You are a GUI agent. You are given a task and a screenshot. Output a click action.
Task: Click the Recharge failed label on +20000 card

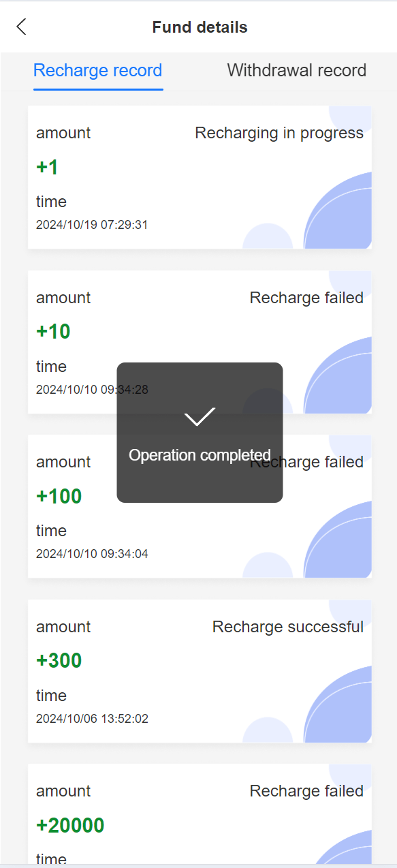[x=306, y=791]
